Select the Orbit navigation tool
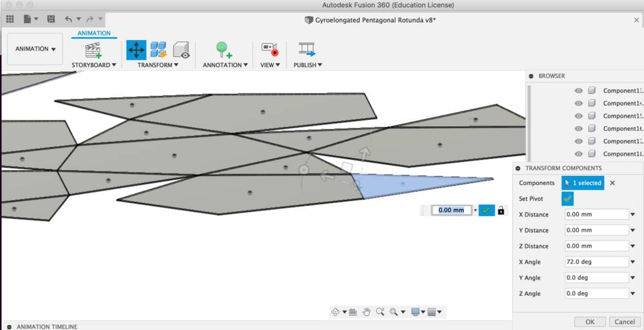 pyautogui.click(x=336, y=312)
